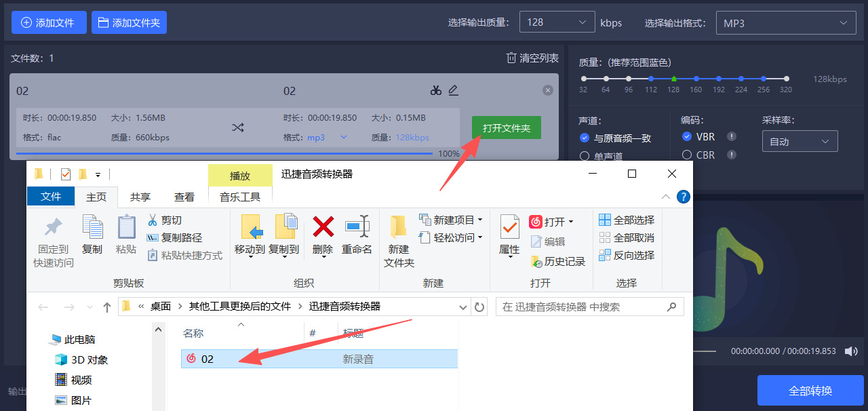Open the 文件 tab in Explorer
Image resolution: width=868 pixels, height=411 pixels.
[51, 197]
